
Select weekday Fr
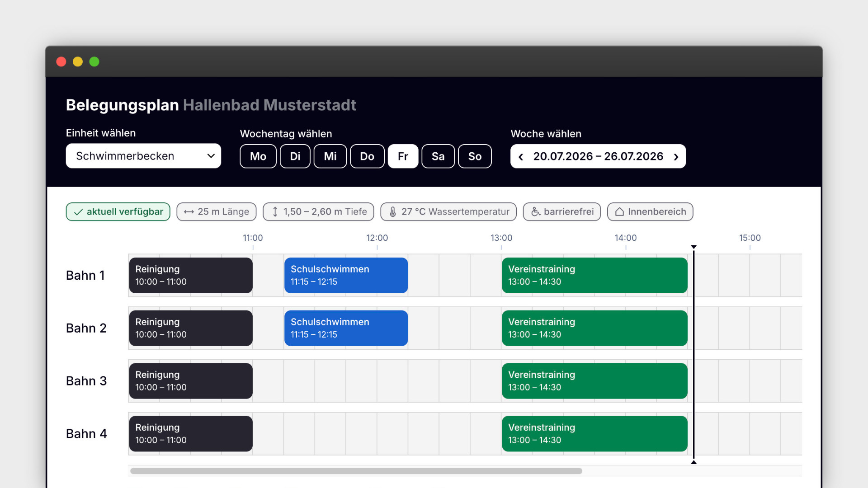403,156
